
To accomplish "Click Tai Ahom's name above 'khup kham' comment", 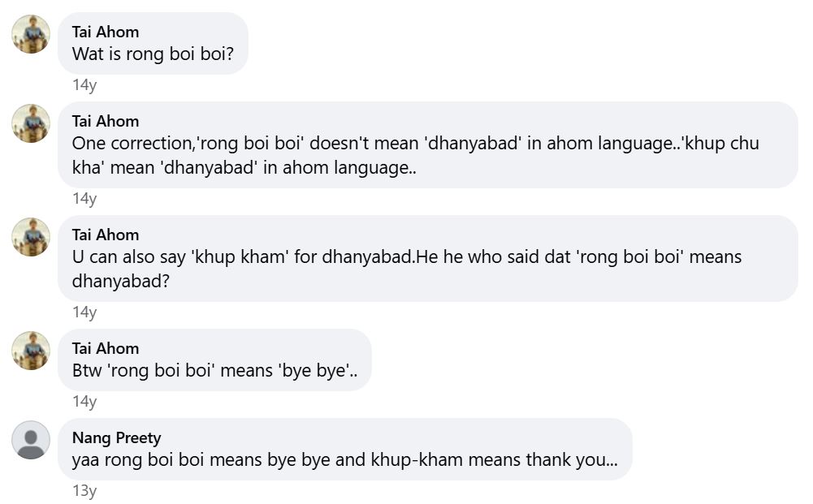I will click(106, 235).
